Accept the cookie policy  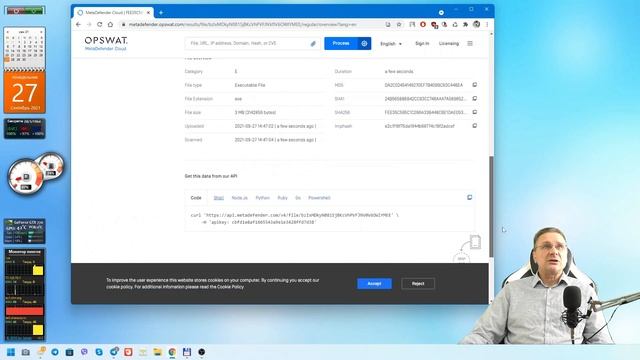pyautogui.click(x=374, y=284)
